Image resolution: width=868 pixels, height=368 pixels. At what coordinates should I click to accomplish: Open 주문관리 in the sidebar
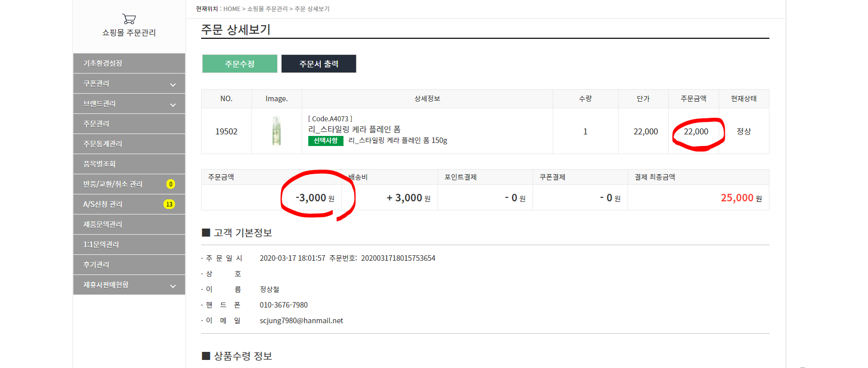pyautogui.click(x=129, y=124)
